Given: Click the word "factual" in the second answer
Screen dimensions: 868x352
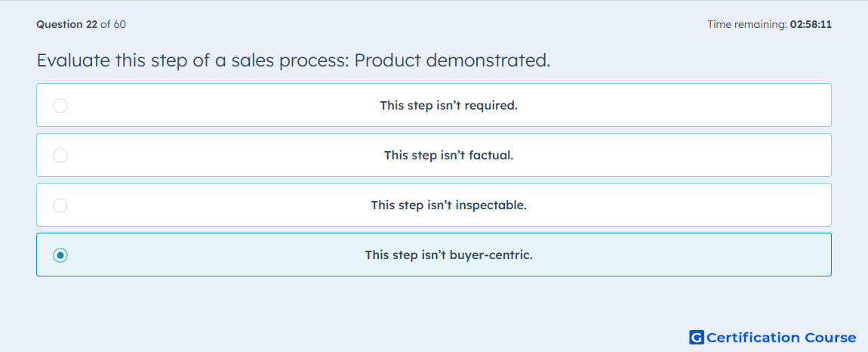Looking at the screenshot, I should pyautogui.click(x=491, y=155).
